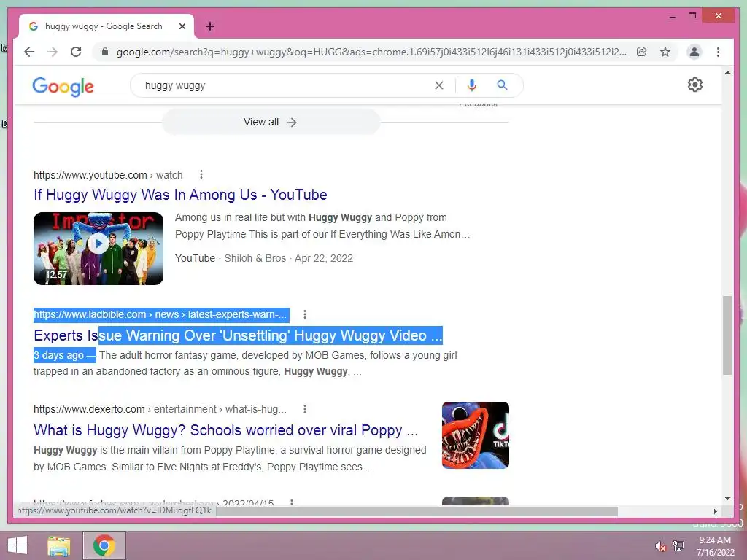Click the vertical scrollbar thumb

727,335
